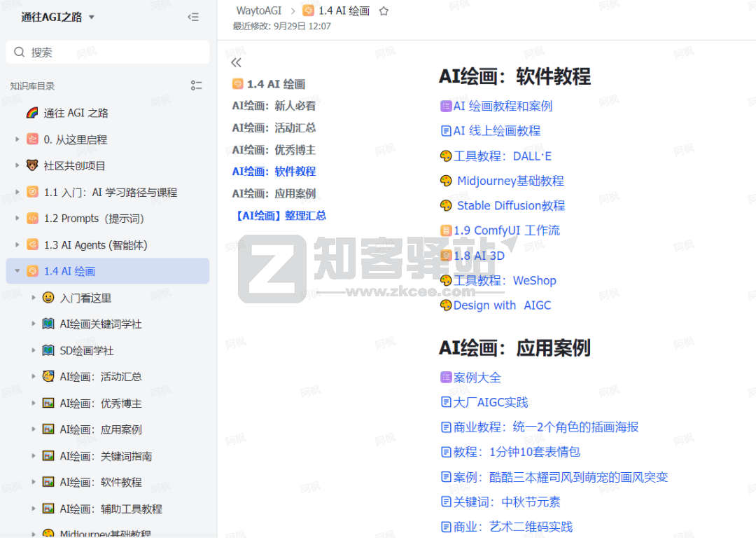756x538 pixels.
Task: Select 【AI绘画】整理汇总 in outline
Action: click(x=279, y=215)
